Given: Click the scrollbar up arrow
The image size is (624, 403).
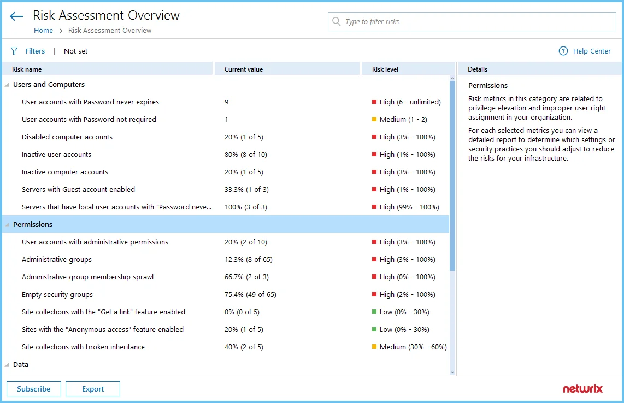Looking at the screenshot, I should [452, 78].
